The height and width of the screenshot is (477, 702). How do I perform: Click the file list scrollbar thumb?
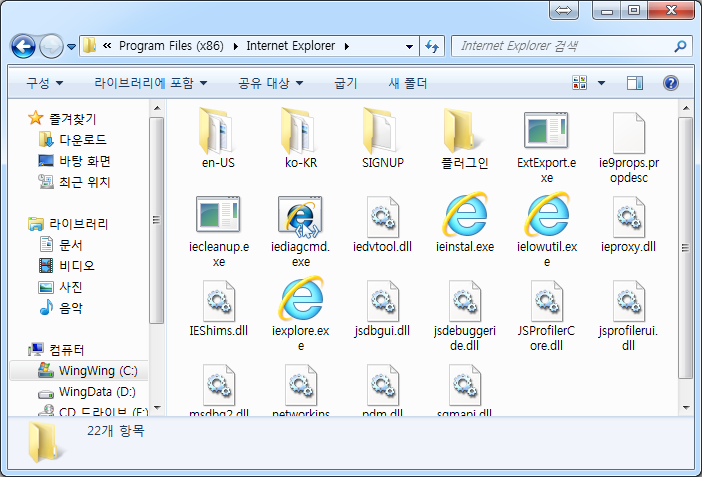click(685, 248)
